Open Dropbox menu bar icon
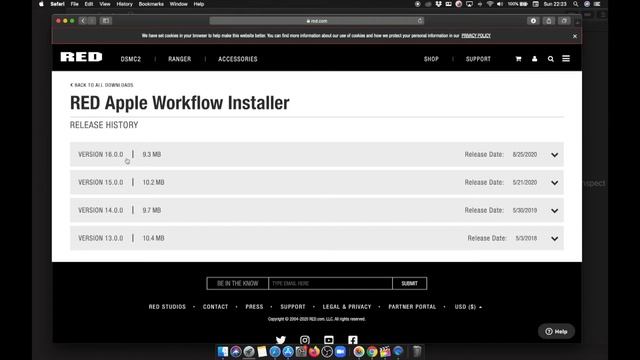This screenshot has height=360, width=640. tap(438, 4)
